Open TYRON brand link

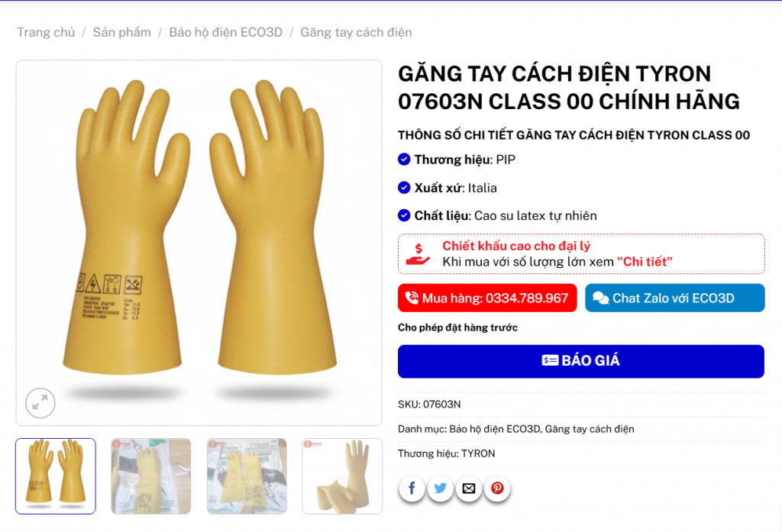pos(478,453)
